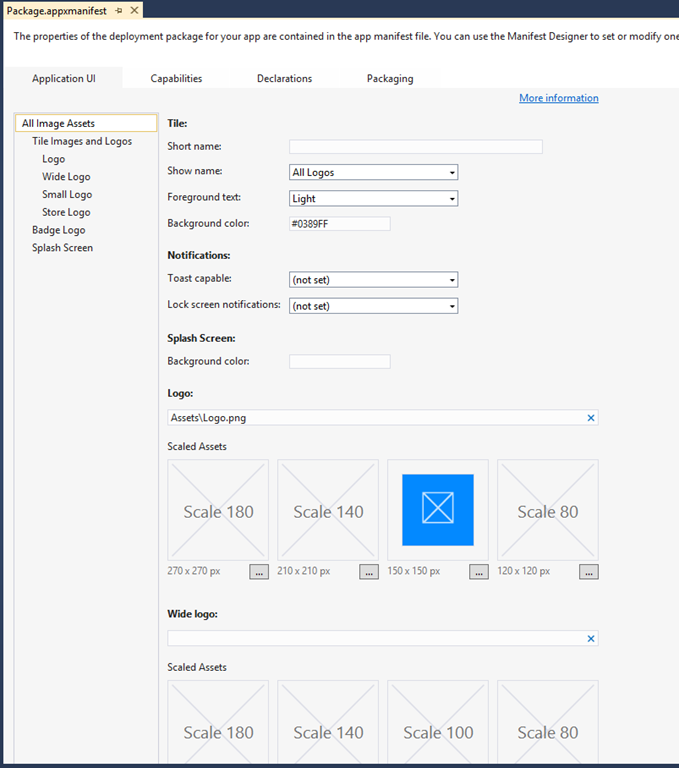Viewport: 679px width, 768px height.
Task: Expand the Foreground text dropdown
Action: tap(373, 198)
